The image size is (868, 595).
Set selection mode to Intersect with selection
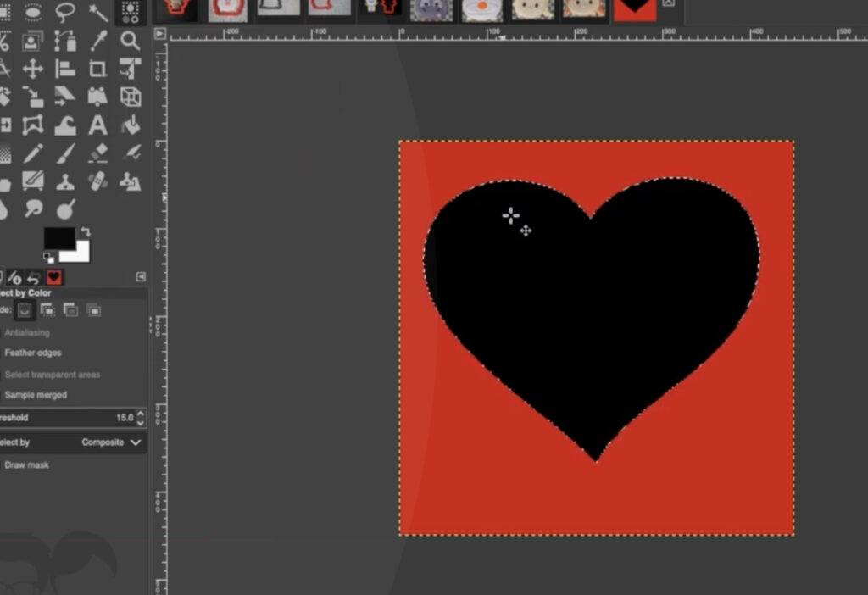(x=94, y=310)
